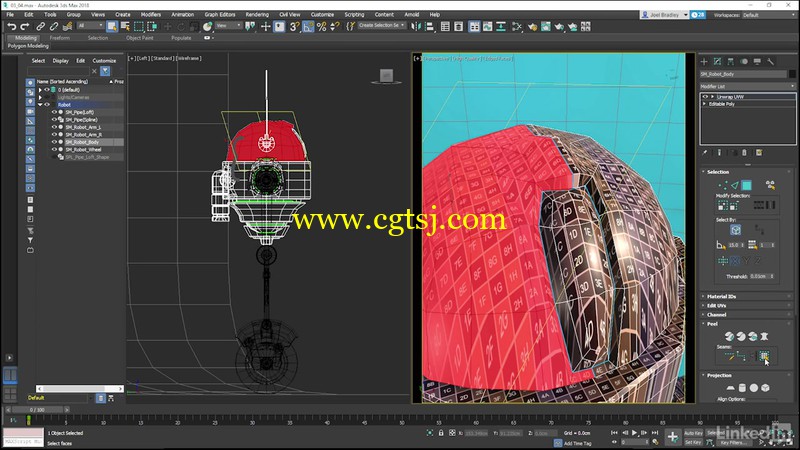800x450 pixels.
Task: Toggle the 3D Snaps button
Action: tap(294, 27)
